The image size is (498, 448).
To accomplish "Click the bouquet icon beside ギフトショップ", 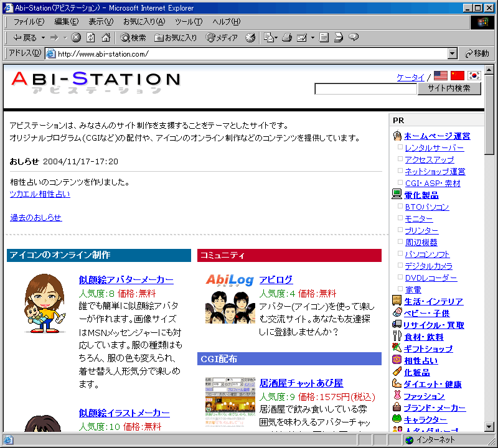I will tap(397, 348).
